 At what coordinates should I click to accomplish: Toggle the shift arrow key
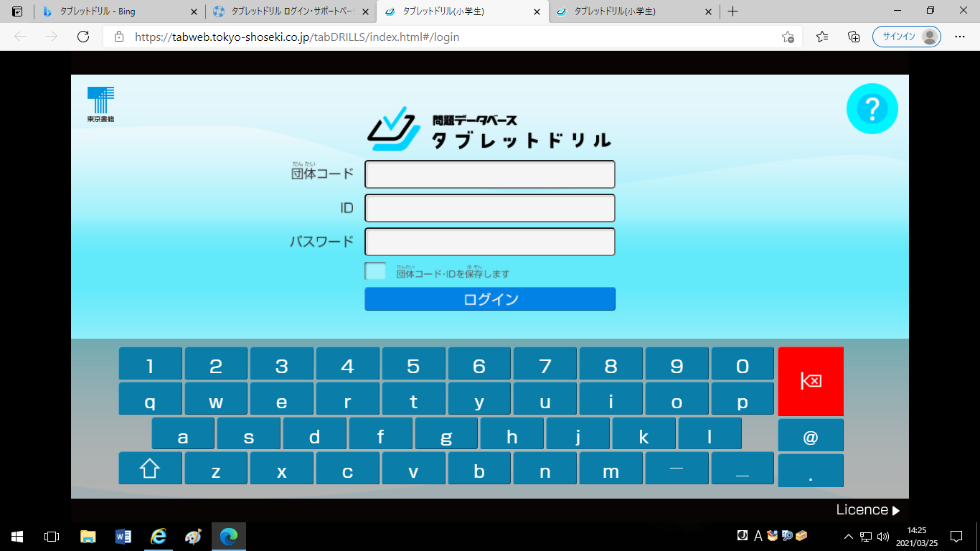click(150, 468)
